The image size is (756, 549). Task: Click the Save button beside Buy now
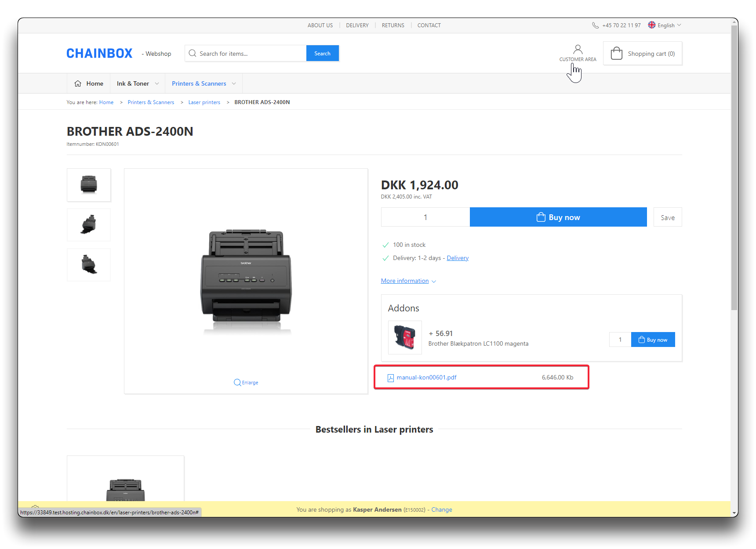667,217
